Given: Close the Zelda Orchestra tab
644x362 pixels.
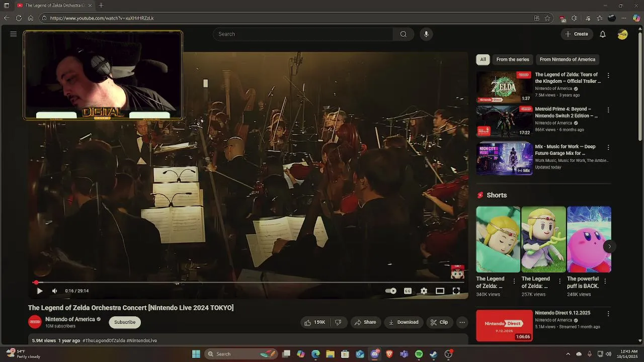Looking at the screenshot, I should (x=90, y=5).
